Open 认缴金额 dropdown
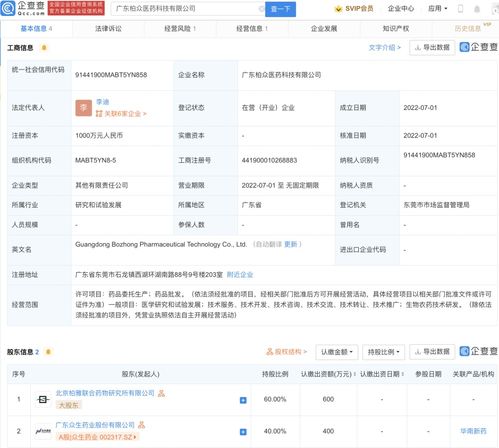 (x=337, y=352)
